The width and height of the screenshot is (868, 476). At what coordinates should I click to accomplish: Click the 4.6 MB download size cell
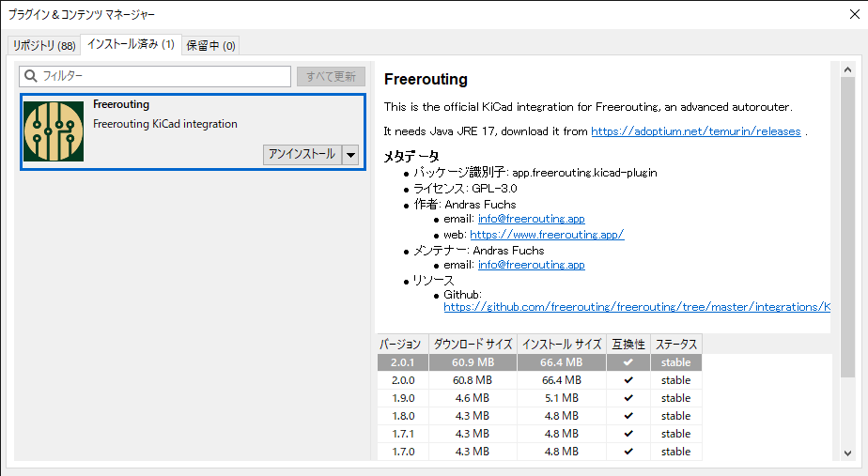pyautogui.click(x=473, y=398)
